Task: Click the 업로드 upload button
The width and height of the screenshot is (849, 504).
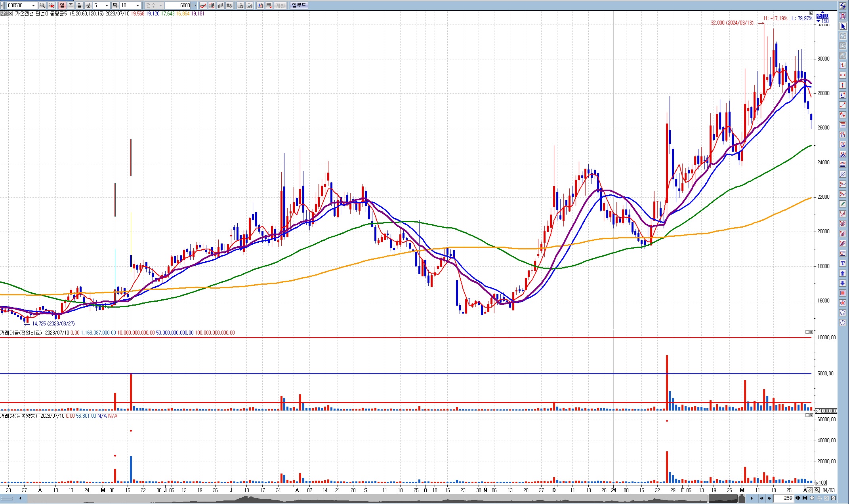Action: click(299, 5)
